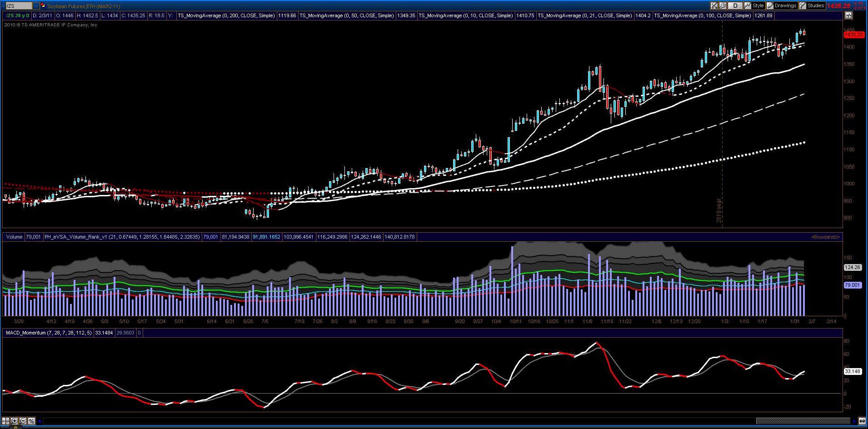
Task: Click the chart mode icon below toolbar
Action: point(848,15)
